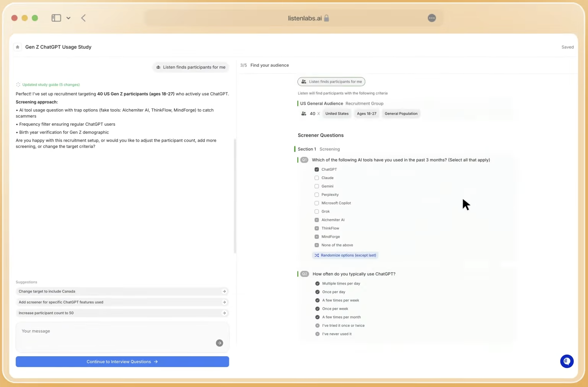Toggle the browser sidebar icon
Screen dimensions: 588x387
click(56, 18)
